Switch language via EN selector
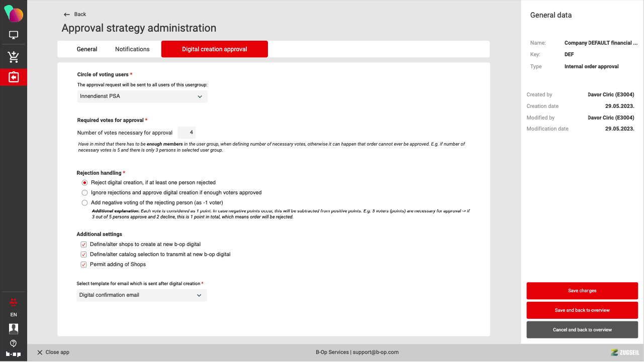The height and width of the screenshot is (362, 644). pos(14,315)
